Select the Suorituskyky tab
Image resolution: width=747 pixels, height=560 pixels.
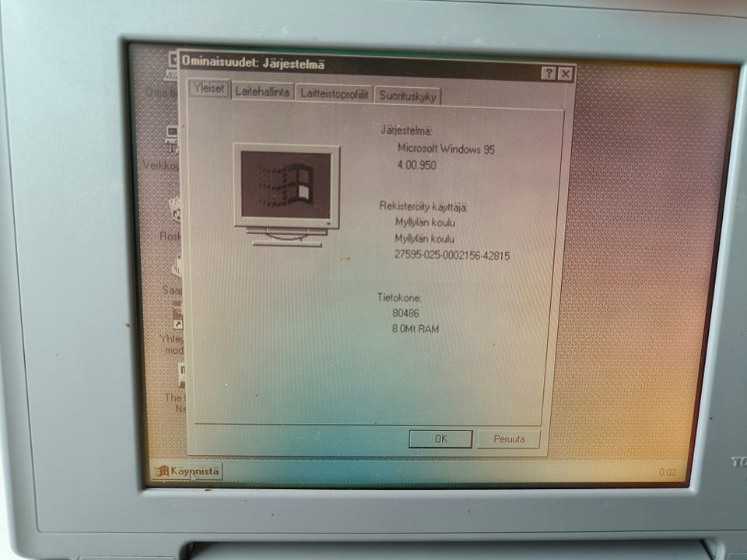pos(407,96)
